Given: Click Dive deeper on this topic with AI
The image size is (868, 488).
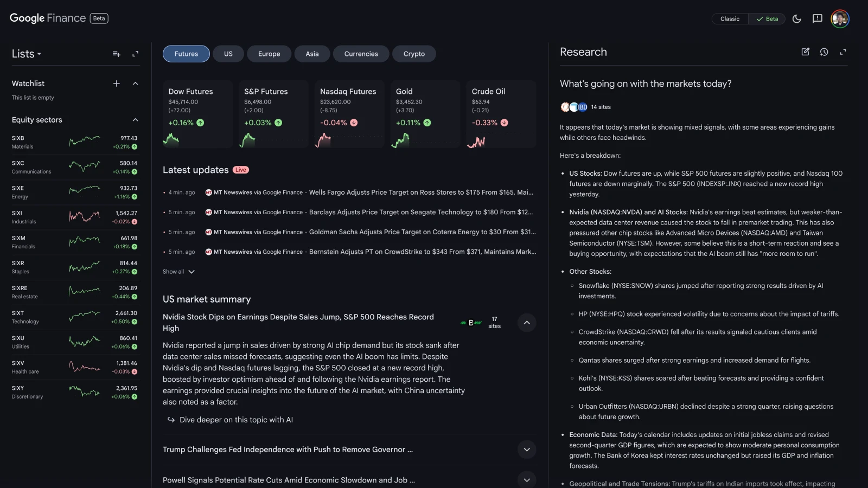Looking at the screenshot, I should click(236, 420).
